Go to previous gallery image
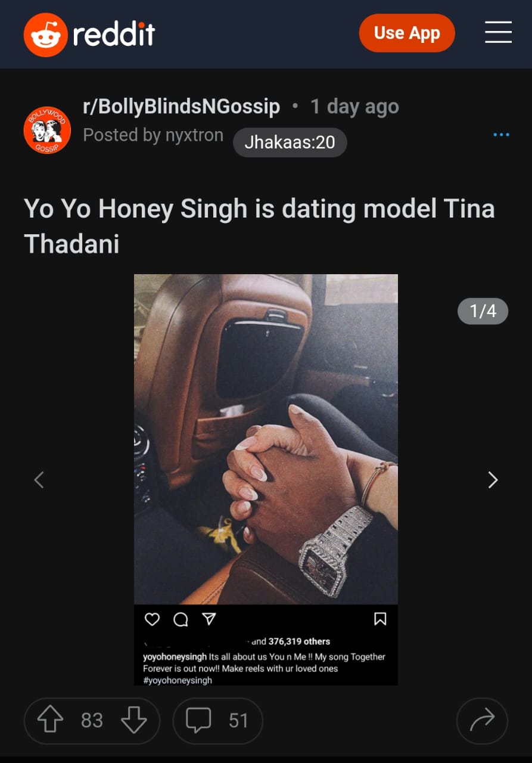Screen dimensions: 532x763 [39, 480]
